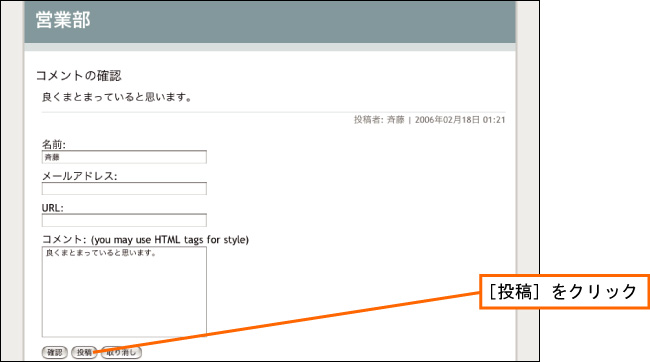Focus the URL input field
The width and height of the screenshot is (650, 362).
tap(124, 220)
